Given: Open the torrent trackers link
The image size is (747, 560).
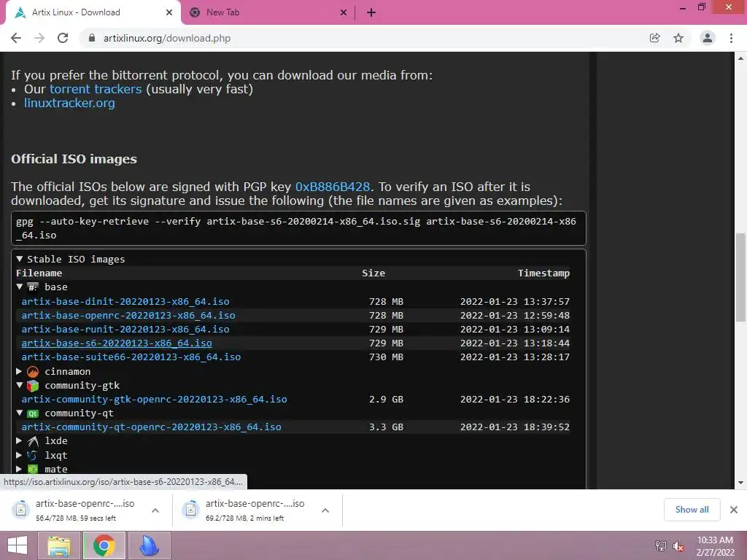Looking at the screenshot, I should (x=96, y=89).
